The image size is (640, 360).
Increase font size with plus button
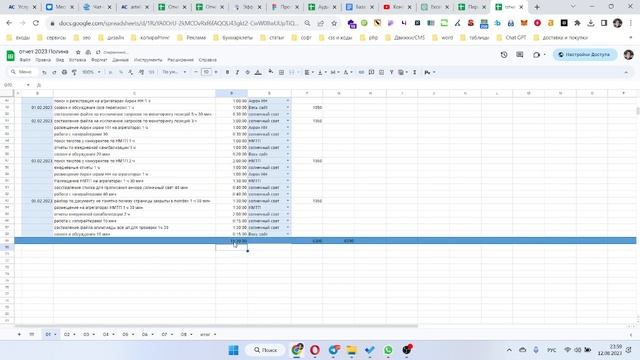point(216,72)
